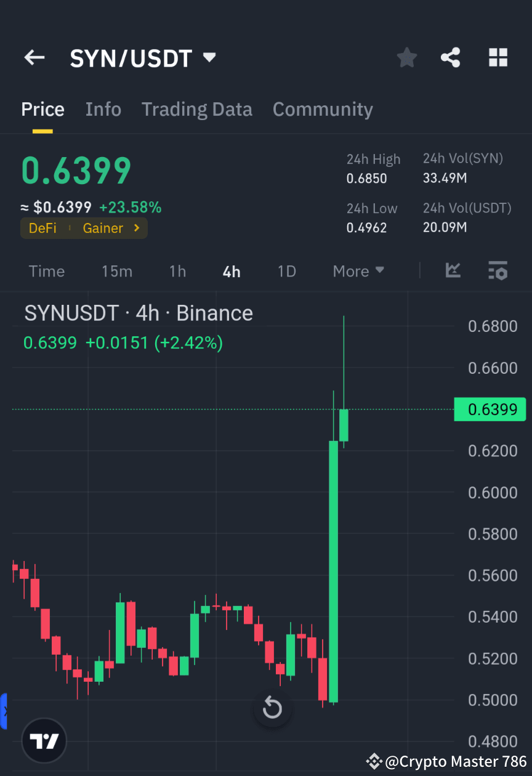Select the chart style icon
The height and width of the screenshot is (776, 532).
453,271
